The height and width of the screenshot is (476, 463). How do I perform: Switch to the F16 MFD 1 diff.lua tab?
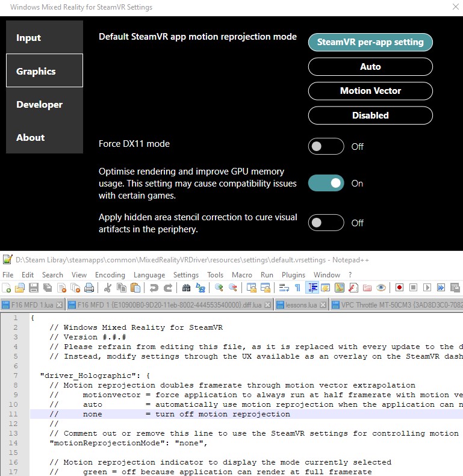coord(170,304)
